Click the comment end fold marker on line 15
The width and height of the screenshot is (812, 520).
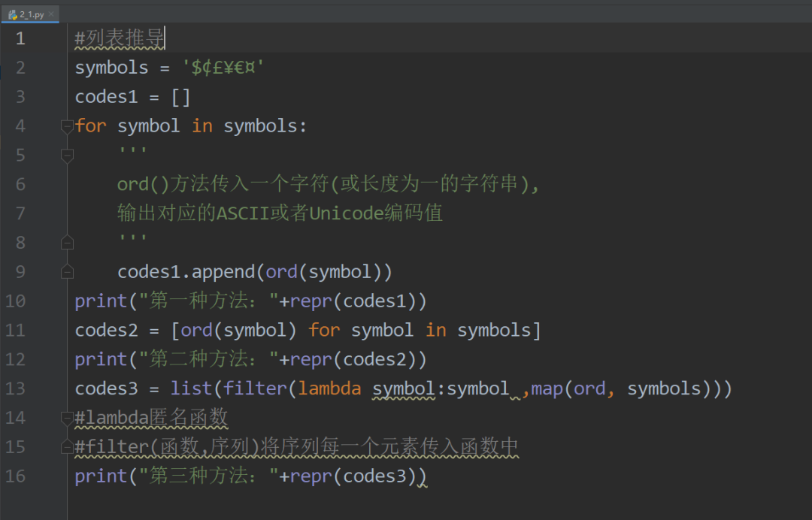point(67,446)
